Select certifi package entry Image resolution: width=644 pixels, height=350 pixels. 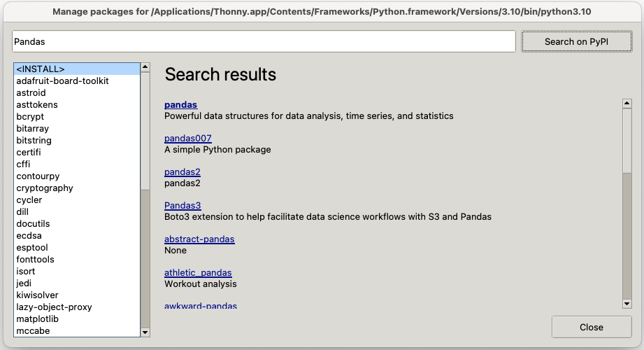coord(77,152)
